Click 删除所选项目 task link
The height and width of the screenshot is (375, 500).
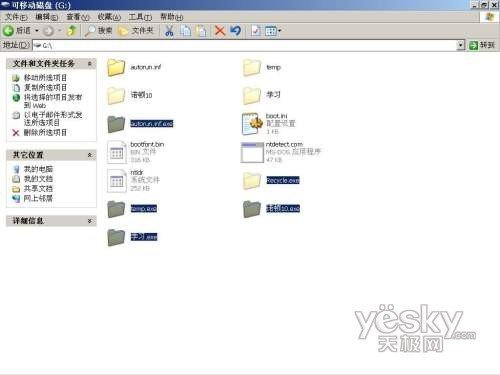45,132
